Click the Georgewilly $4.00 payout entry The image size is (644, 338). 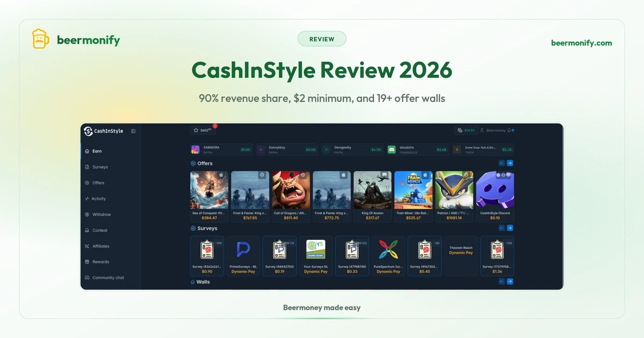pos(353,150)
